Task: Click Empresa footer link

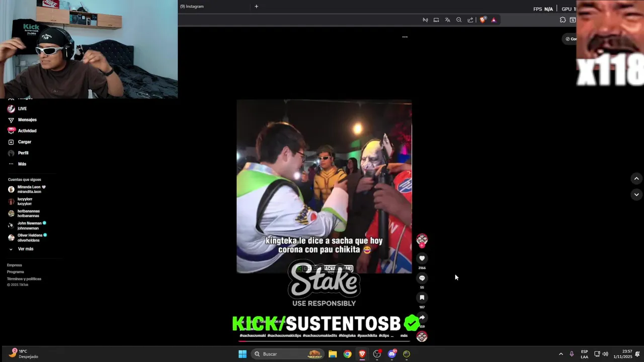Action: click(x=15, y=265)
